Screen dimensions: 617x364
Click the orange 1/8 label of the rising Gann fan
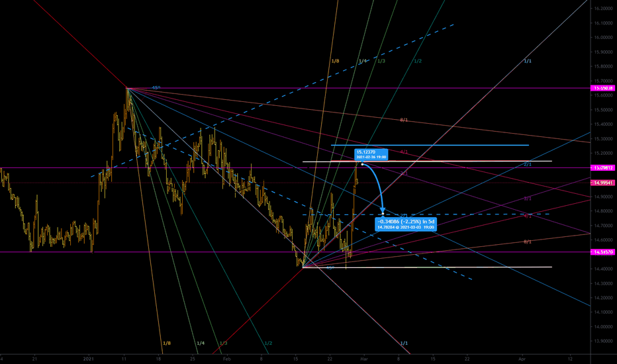coord(335,61)
